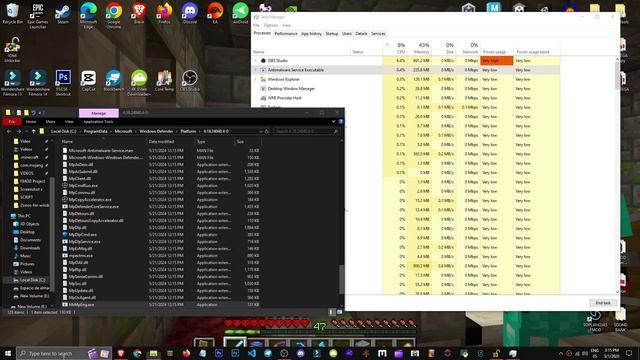Screen dimensions: 640x360
Task: Open File Explorer help icon
Action: [341, 122]
